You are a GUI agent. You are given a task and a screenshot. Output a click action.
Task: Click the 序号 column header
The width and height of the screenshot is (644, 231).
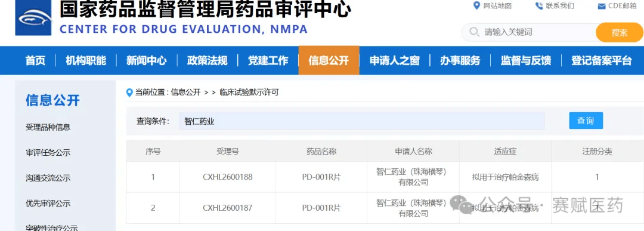click(x=153, y=151)
